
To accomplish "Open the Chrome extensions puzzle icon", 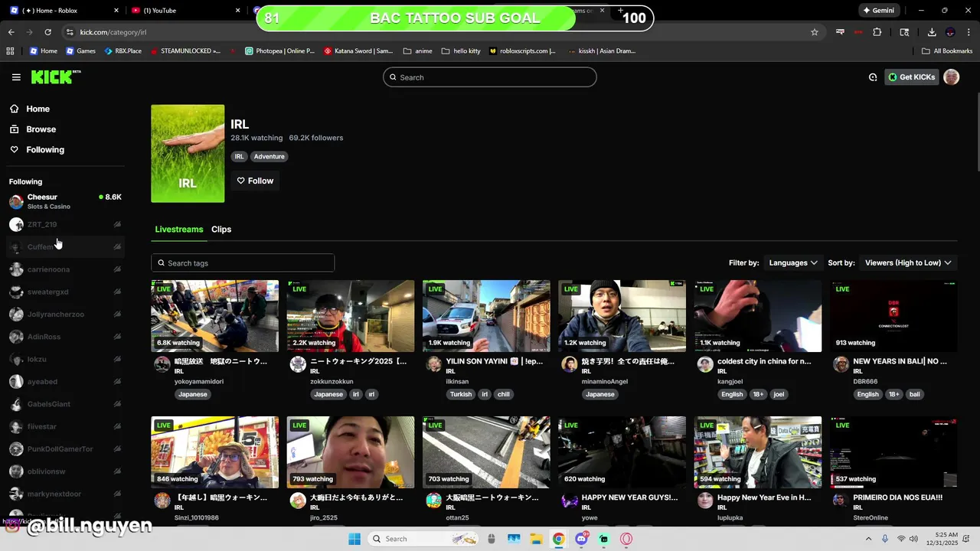I will 877,32.
